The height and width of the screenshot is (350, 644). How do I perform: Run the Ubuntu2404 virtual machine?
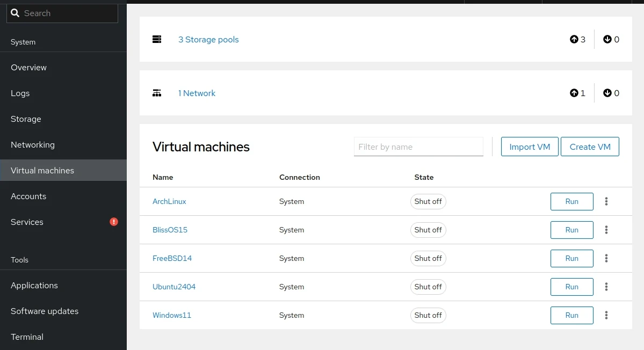(x=571, y=287)
